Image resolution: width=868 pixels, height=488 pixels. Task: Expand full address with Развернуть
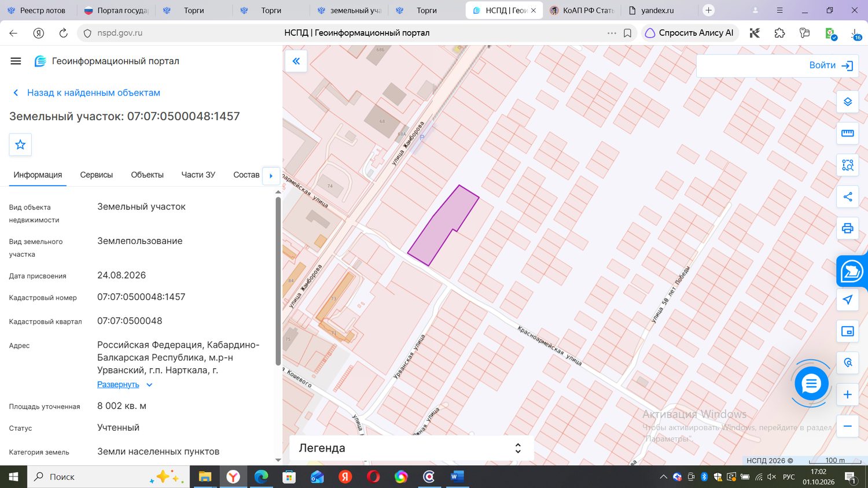tap(118, 385)
